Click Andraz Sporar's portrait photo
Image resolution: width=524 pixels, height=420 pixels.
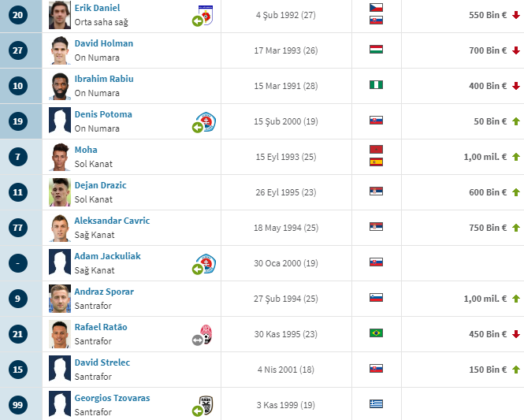(x=59, y=299)
